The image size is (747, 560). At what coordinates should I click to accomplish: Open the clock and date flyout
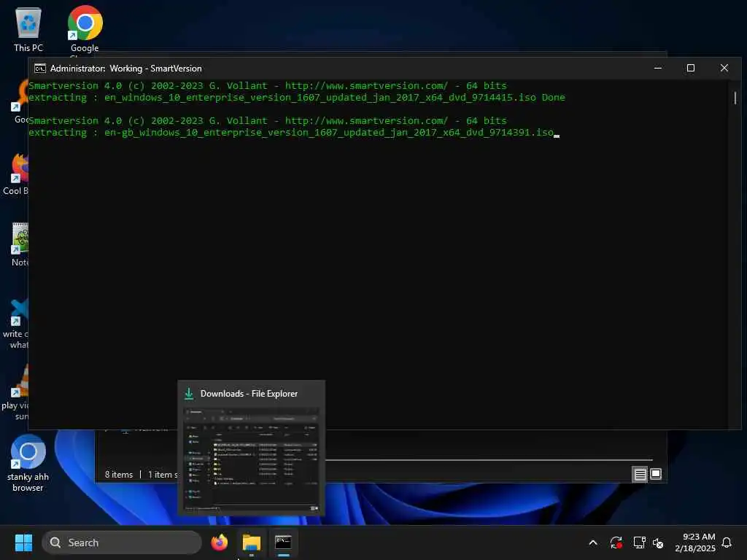click(695, 542)
